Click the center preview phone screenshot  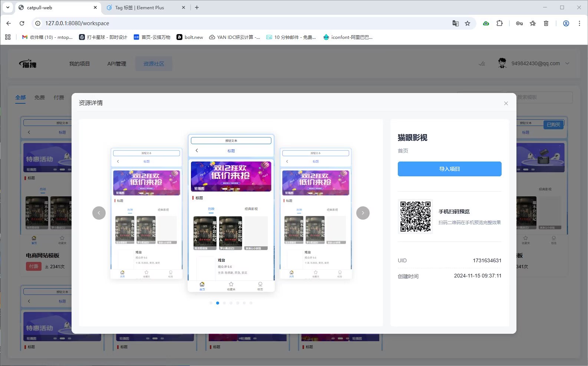pos(231,213)
